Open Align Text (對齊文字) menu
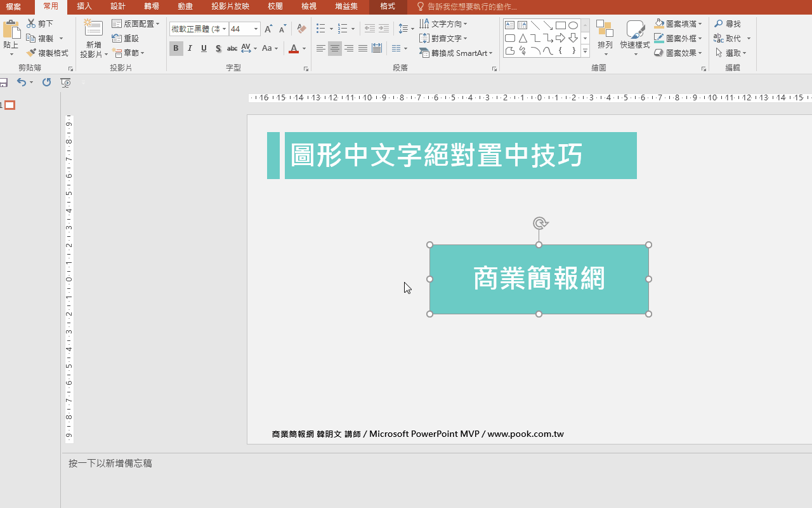812x508 pixels. (x=443, y=38)
